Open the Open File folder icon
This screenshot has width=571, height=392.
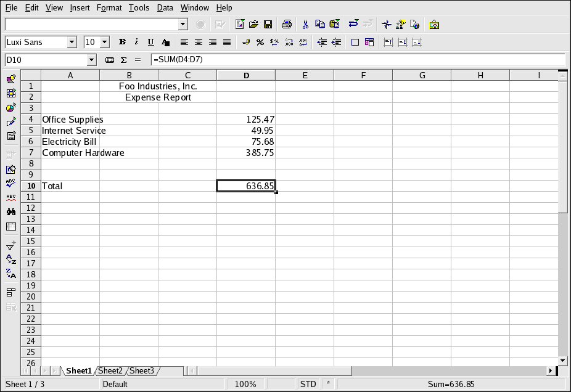pos(253,25)
